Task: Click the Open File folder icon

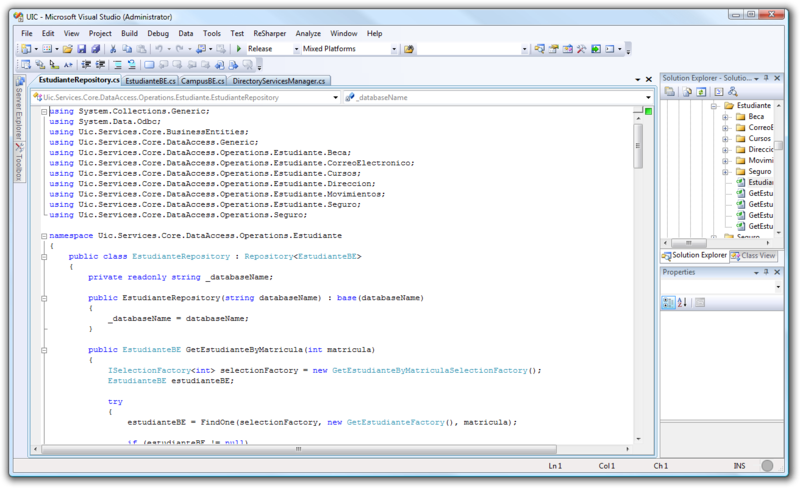Action: point(68,48)
